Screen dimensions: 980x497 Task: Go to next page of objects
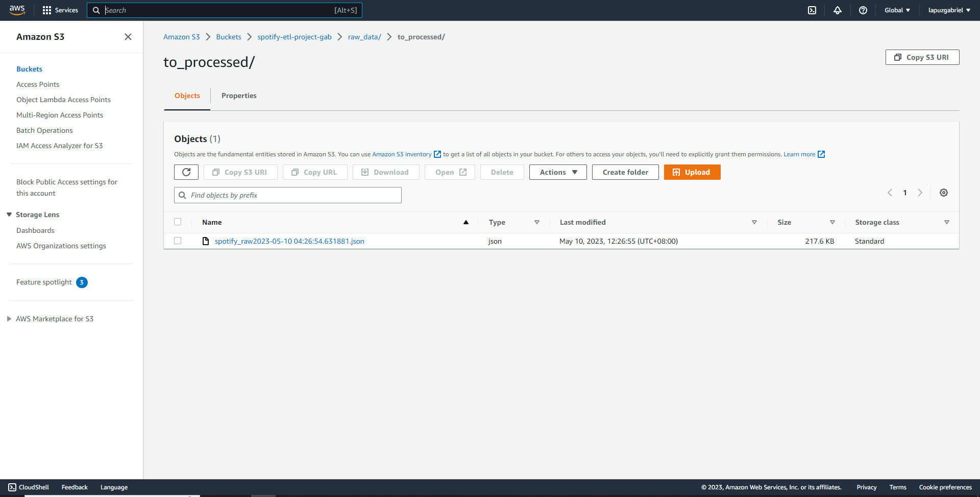pos(920,193)
